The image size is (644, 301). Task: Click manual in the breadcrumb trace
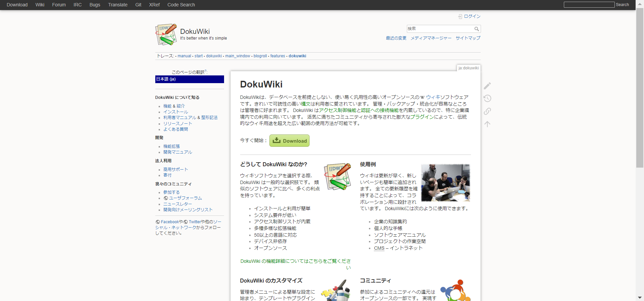[x=184, y=56]
